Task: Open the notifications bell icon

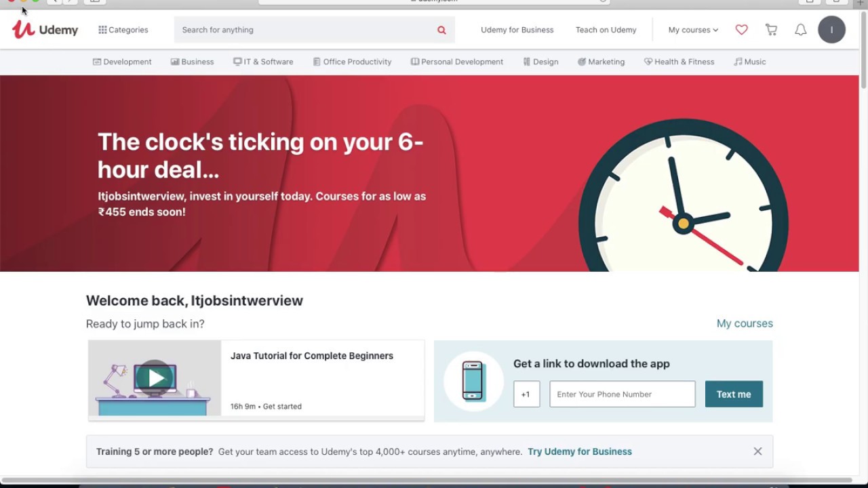Action: click(x=801, y=30)
